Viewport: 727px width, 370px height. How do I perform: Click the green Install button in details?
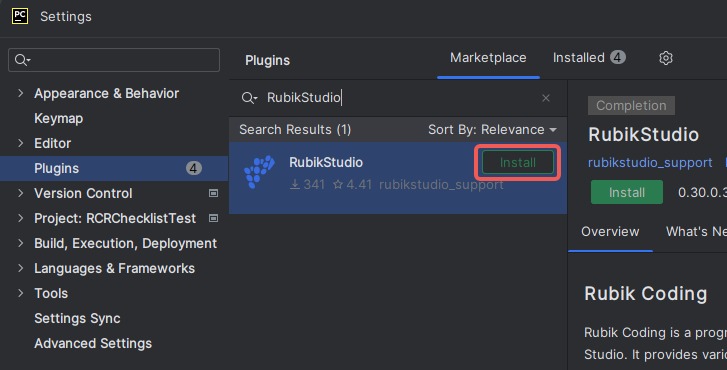click(627, 192)
